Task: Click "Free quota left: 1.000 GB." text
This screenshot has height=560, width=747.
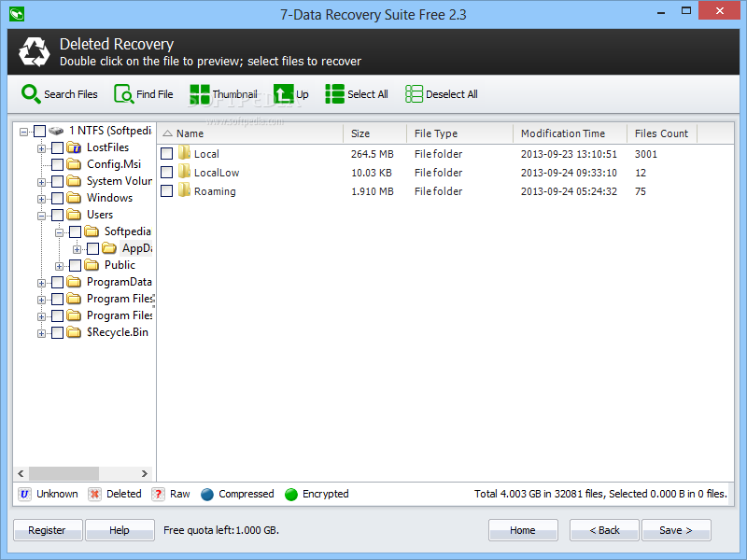Action: pyautogui.click(x=221, y=530)
